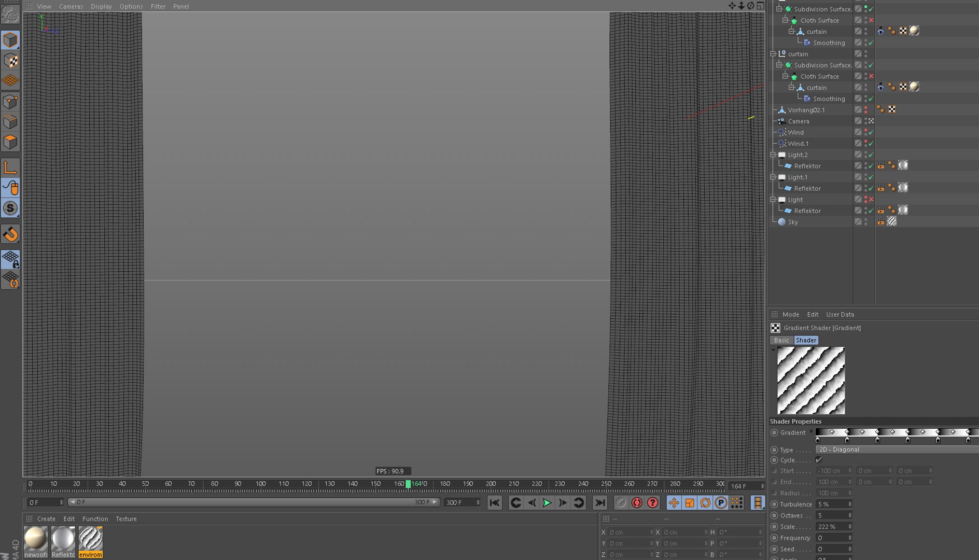Go to end of animation
This screenshot has height=560, width=979.
point(600,502)
